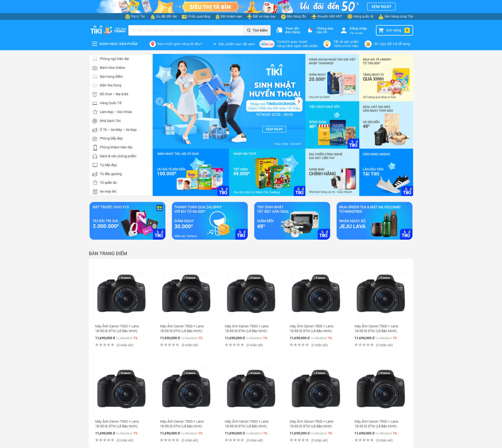
Task: Click the Tiki logo in header
Action: pos(96,30)
